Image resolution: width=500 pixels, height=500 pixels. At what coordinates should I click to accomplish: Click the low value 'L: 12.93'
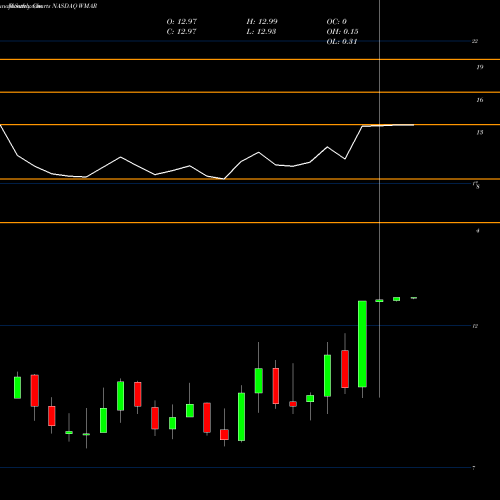[261, 31]
